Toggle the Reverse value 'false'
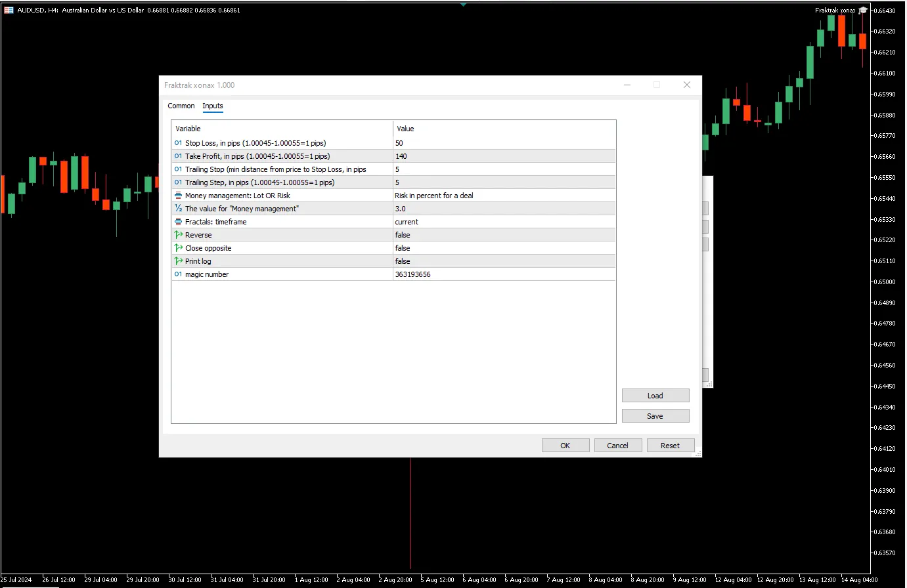907x588 pixels. [x=504, y=235]
